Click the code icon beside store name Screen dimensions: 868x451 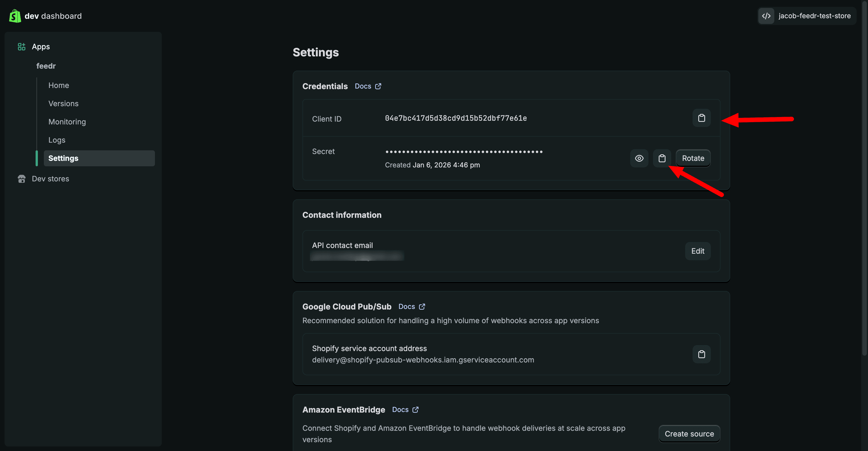[x=766, y=16]
